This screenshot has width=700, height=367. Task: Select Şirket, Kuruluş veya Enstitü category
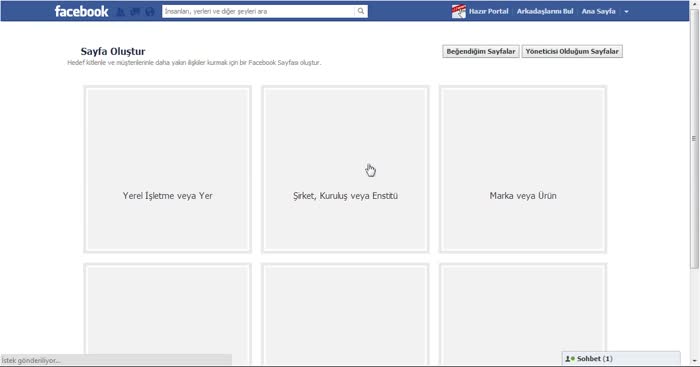click(x=346, y=169)
